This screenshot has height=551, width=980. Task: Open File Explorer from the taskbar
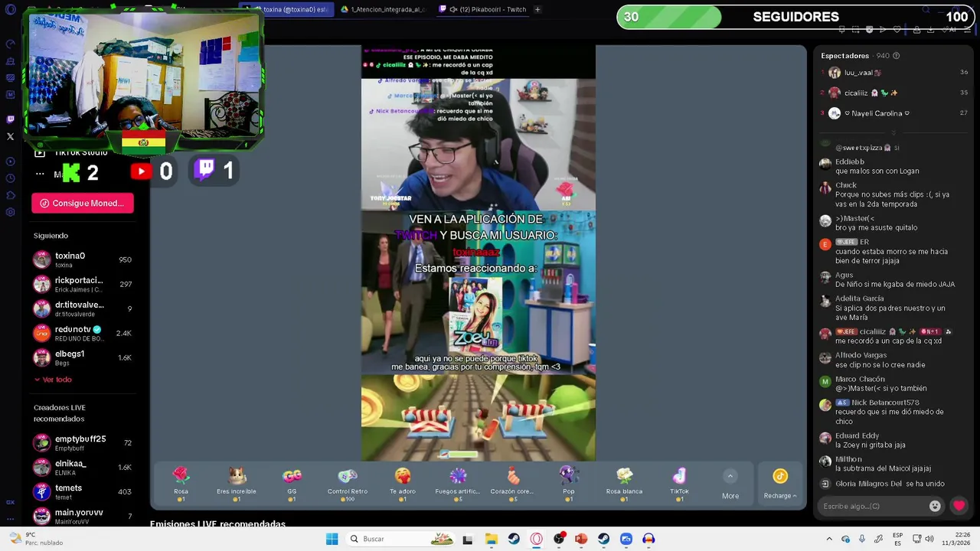pos(491,539)
